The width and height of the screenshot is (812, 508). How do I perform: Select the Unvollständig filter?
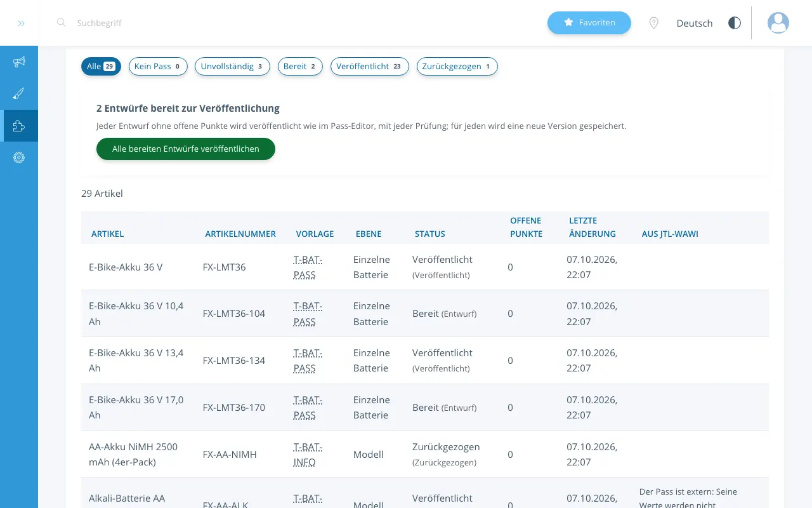click(x=232, y=66)
